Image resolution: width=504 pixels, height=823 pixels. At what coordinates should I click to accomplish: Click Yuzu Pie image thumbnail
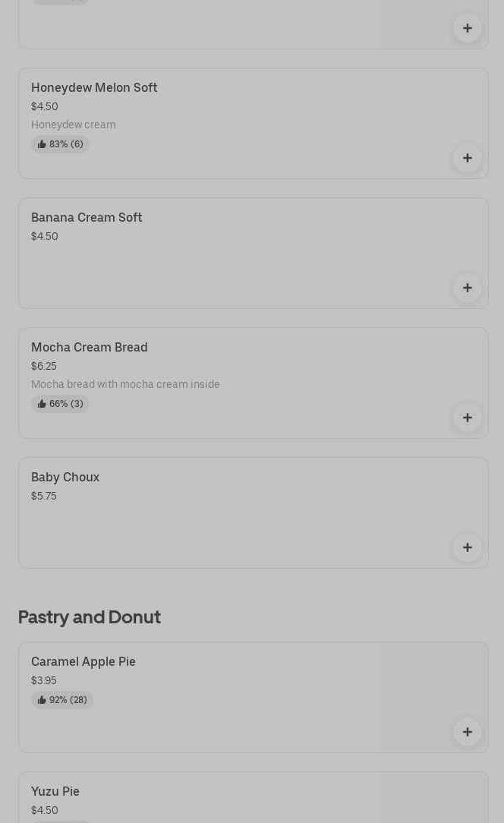(433, 799)
